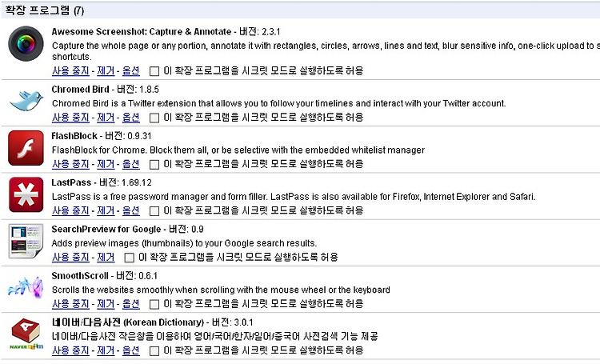Check Korean Dictionary incognito mode box

point(154,351)
